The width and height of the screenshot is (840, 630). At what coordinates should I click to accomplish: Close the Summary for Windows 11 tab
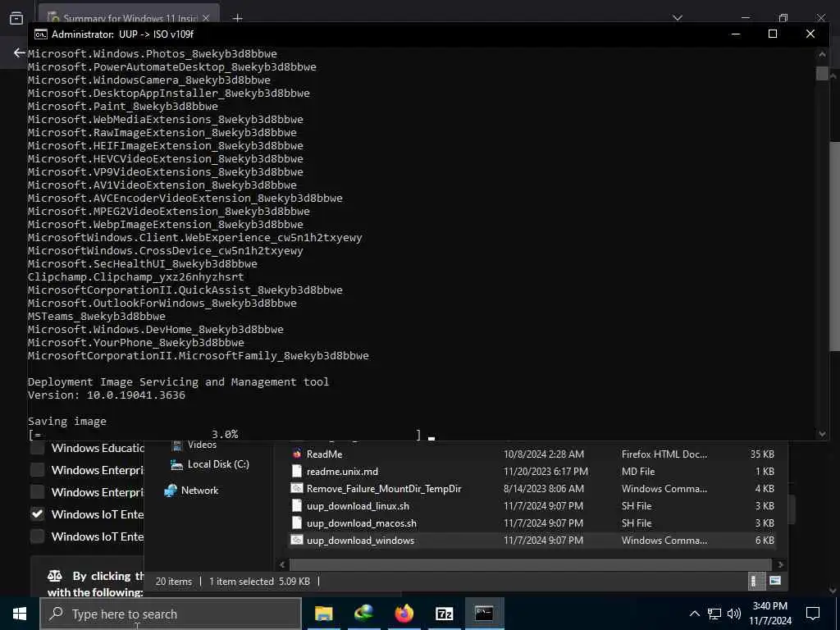pyautogui.click(x=206, y=18)
